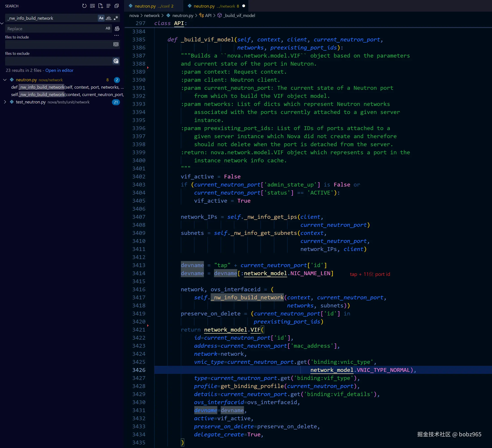Expand test_neutron.py search results

tap(5, 102)
